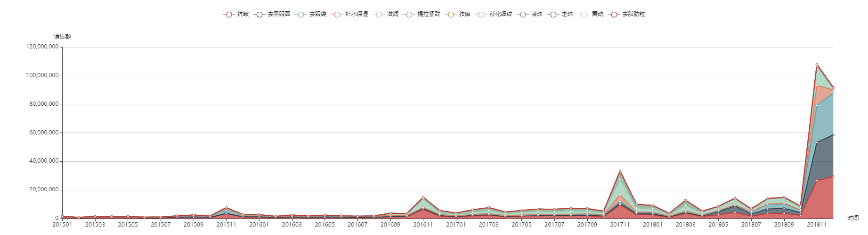868x235 pixels.
Task: Select the 去黑眼圈 dark line point at 201811
Action: click(x=817, y=142)
